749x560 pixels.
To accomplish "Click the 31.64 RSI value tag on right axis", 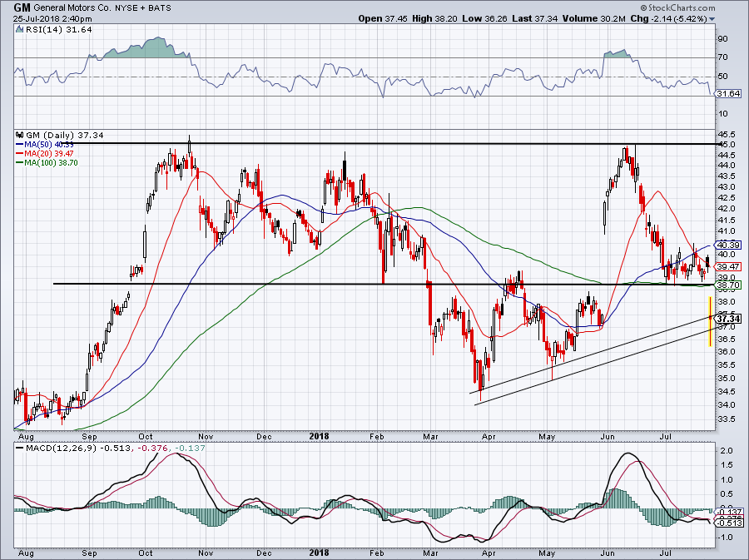I will tap(729, 93).
